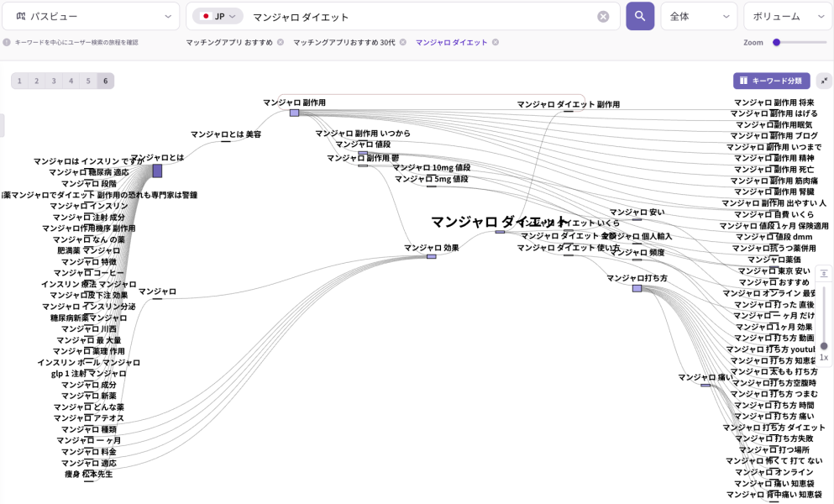Remove the マッチングアプリ おすすめ history chip
Screen dimensions: 834x504
[x=281, y=42]
